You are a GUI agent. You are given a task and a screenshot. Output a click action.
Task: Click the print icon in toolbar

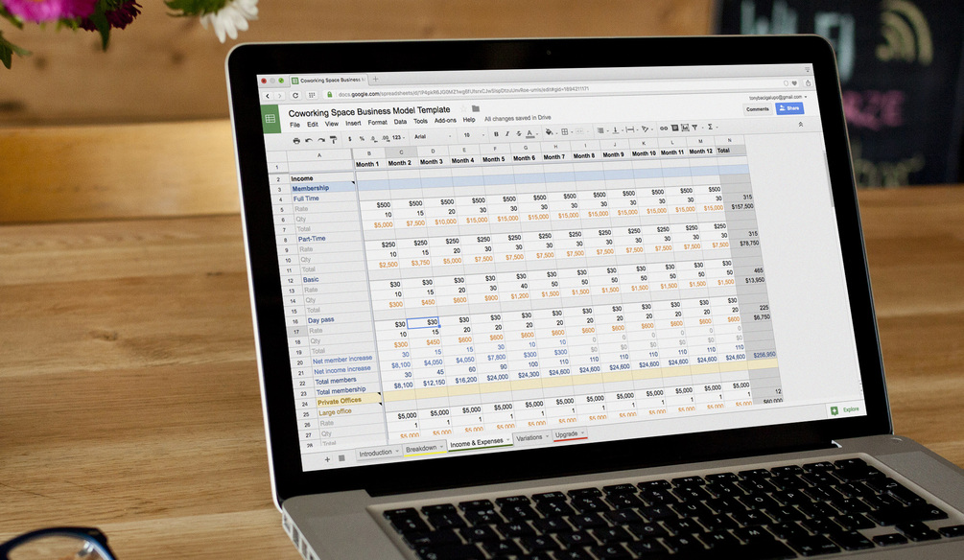296,140
